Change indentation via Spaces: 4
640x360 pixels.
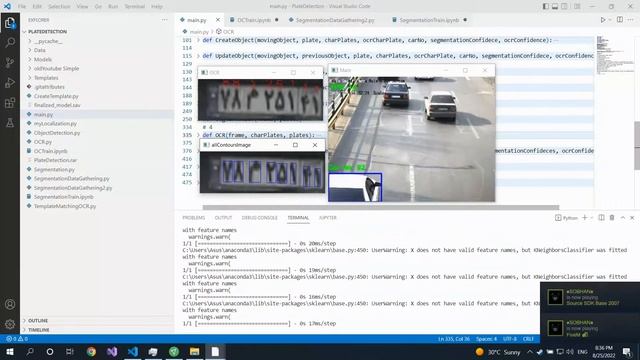point(486,339)
